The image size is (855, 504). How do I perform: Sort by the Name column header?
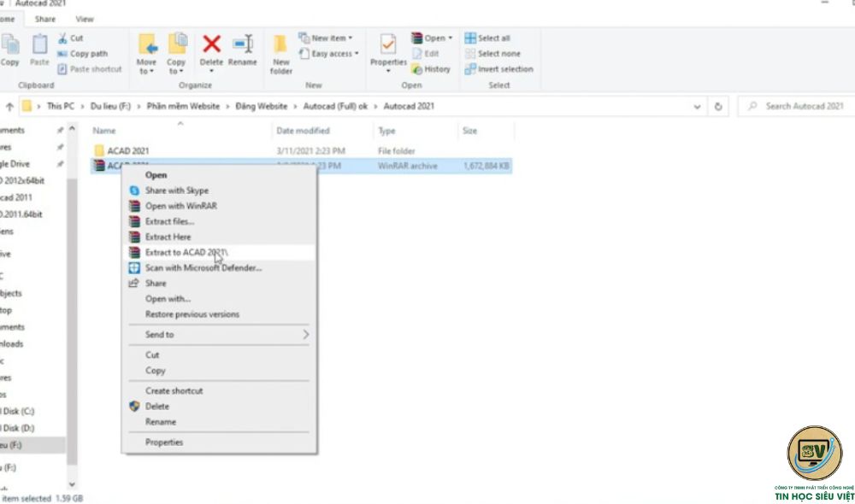coord(104,131)
